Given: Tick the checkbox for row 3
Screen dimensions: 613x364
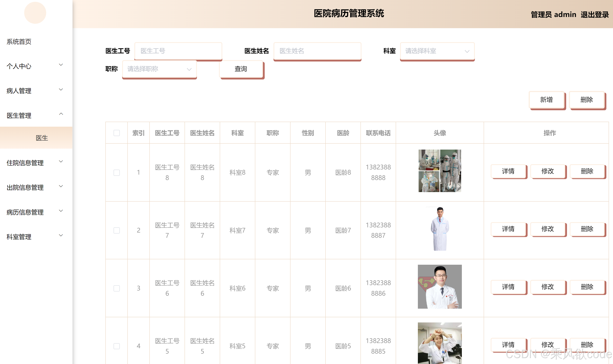Looking at the screenshot, I should [117, 288].
